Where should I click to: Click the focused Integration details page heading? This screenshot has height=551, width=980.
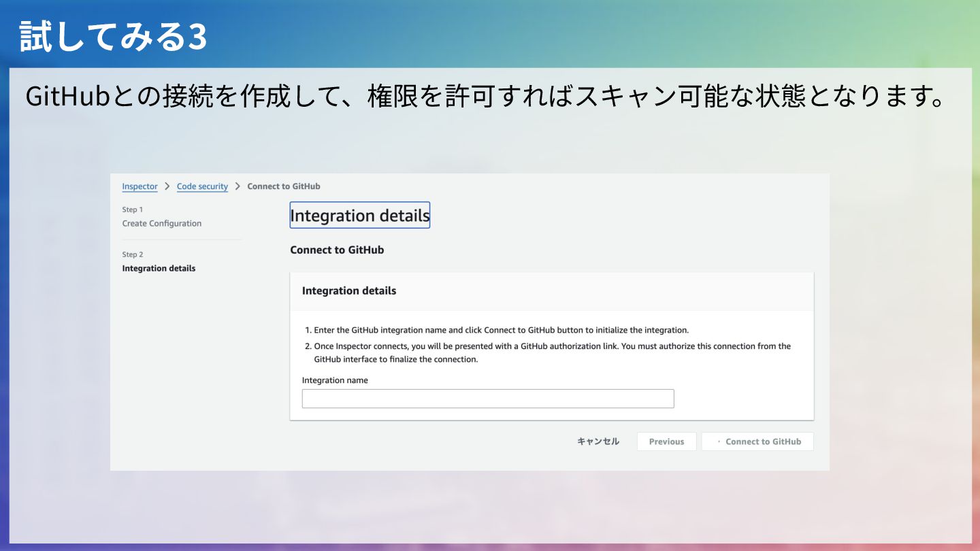point(360,215)
